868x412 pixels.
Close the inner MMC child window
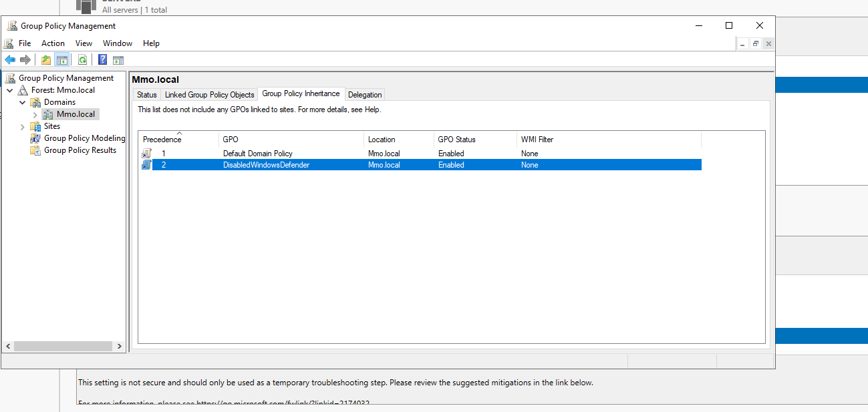[x=768, y=43]
